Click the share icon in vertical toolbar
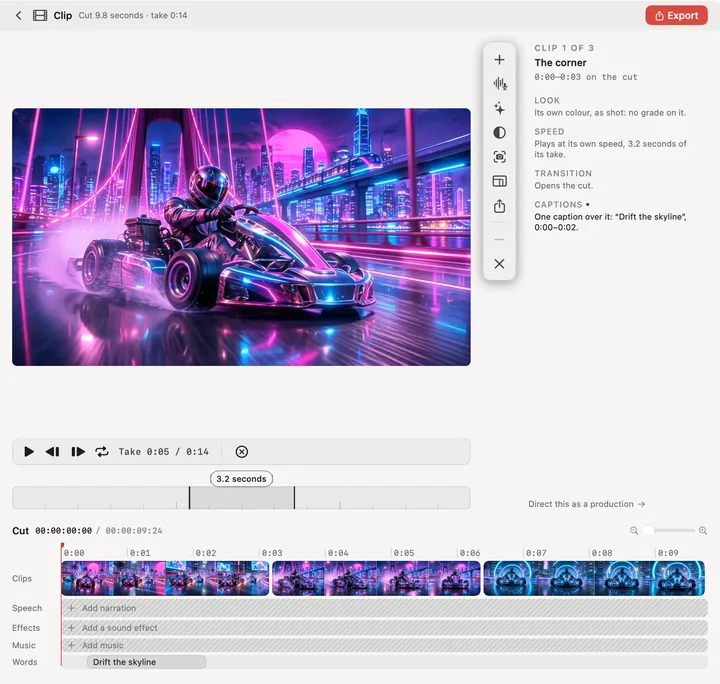 click(499, 206)
